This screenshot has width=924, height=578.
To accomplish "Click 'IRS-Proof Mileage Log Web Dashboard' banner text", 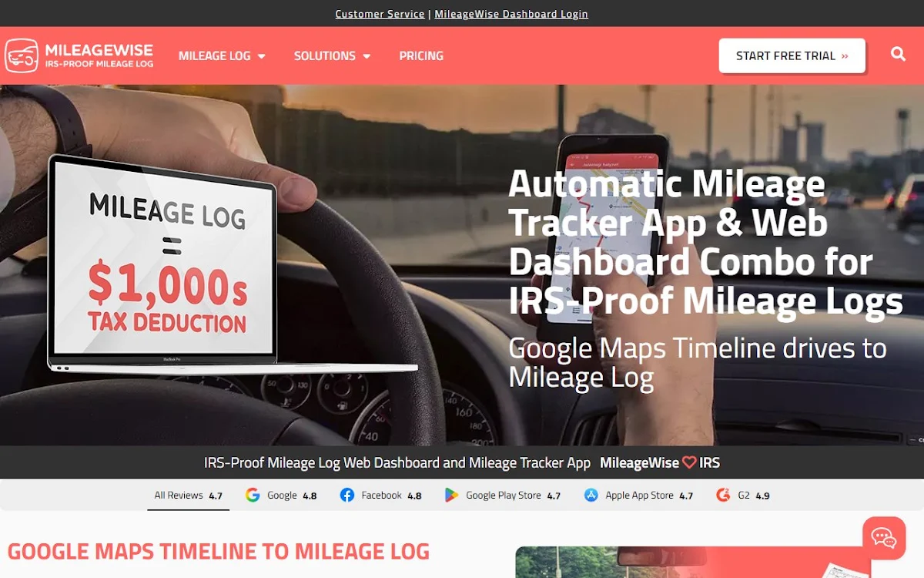I will [x=397, y=463].
